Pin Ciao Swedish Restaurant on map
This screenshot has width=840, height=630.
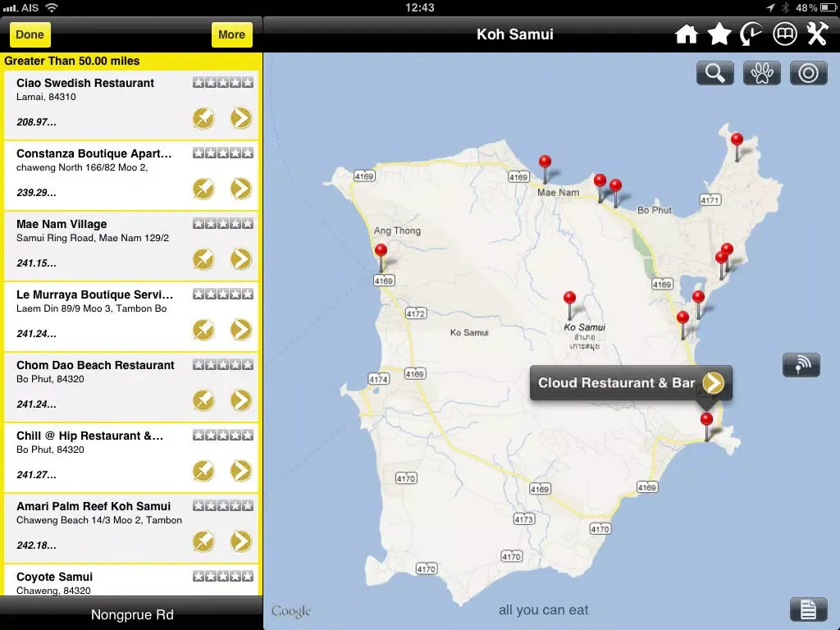point(203,118)
